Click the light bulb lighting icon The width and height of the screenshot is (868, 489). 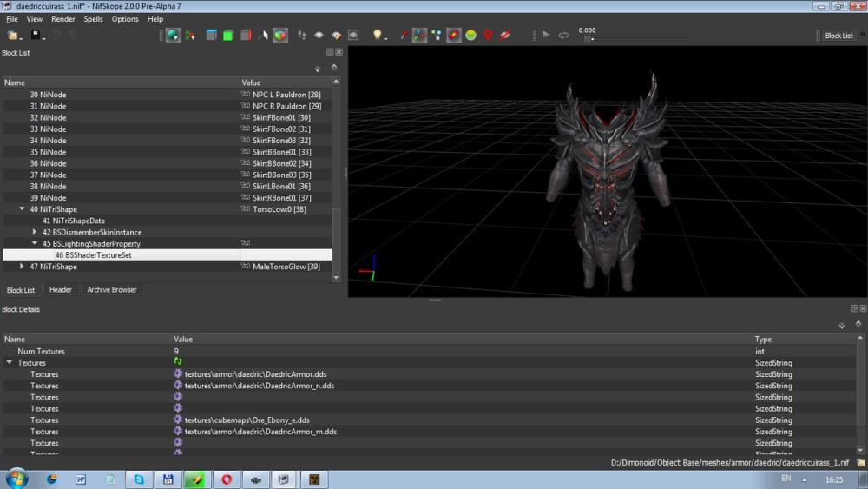(x=377, y=35)
